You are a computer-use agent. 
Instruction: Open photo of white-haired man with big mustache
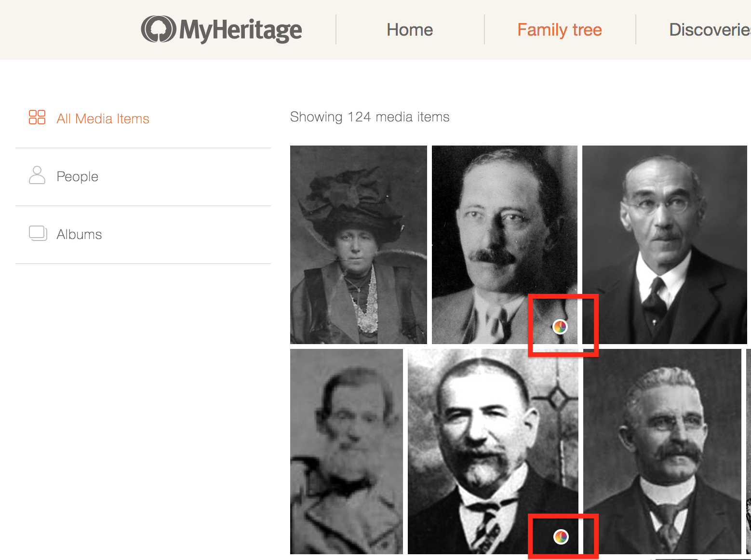click(x=662, y=452)
